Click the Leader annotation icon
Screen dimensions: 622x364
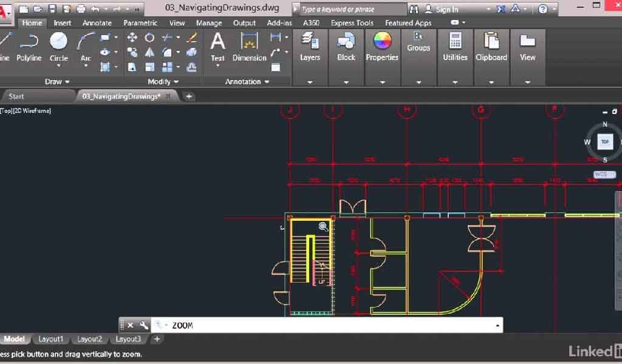(x=275, y=52)
